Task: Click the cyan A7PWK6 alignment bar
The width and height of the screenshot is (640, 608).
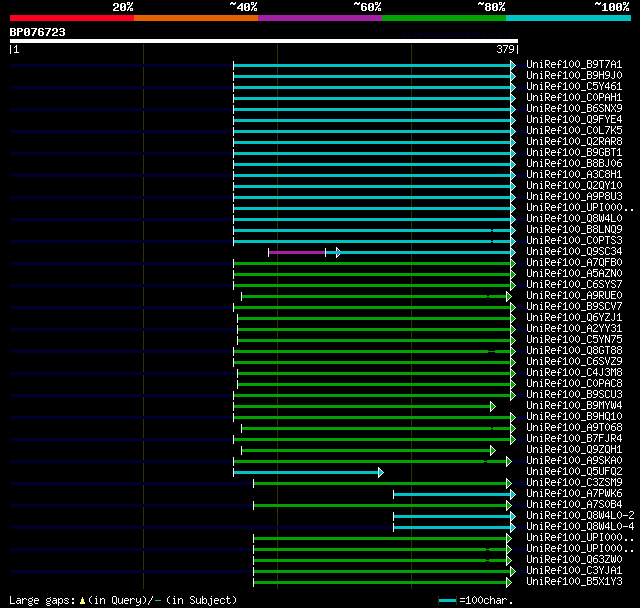Action: coord(452,495)
